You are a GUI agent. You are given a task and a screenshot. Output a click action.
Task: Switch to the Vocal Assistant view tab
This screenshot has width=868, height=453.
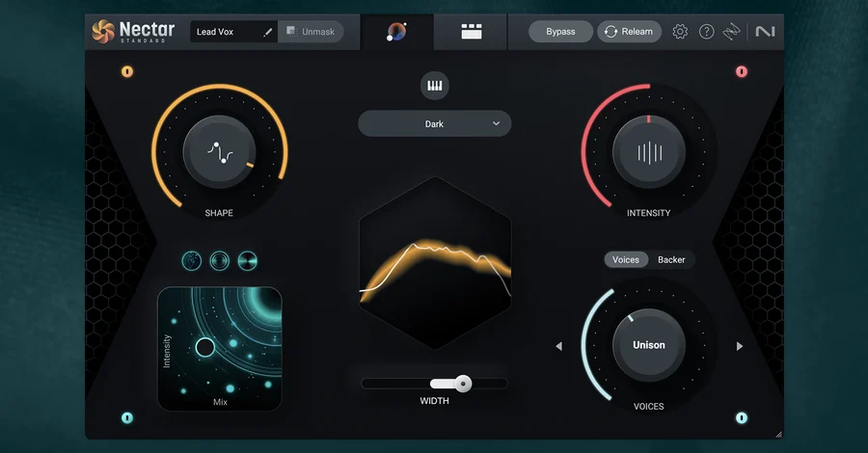[x=396, y=32]
